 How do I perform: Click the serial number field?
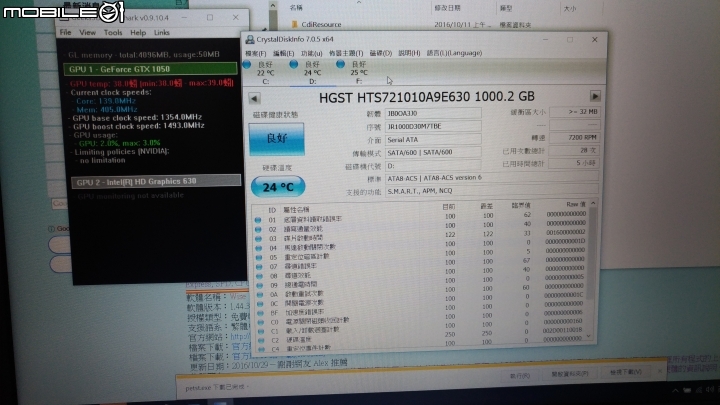click(x=433, y=126)
